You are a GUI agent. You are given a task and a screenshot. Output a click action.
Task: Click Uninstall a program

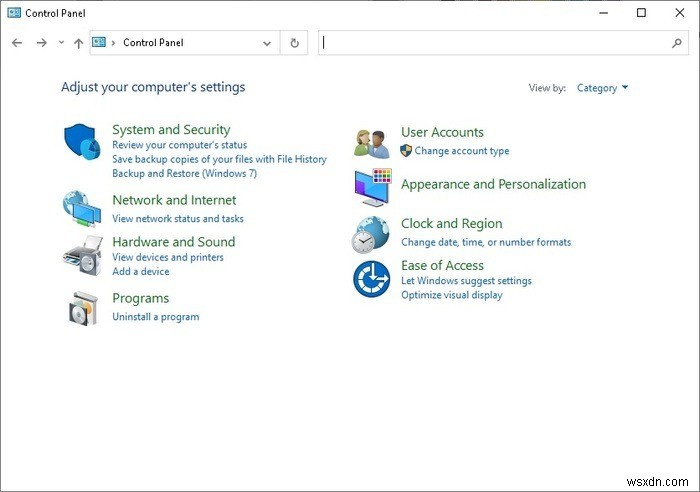coord(156,317)
